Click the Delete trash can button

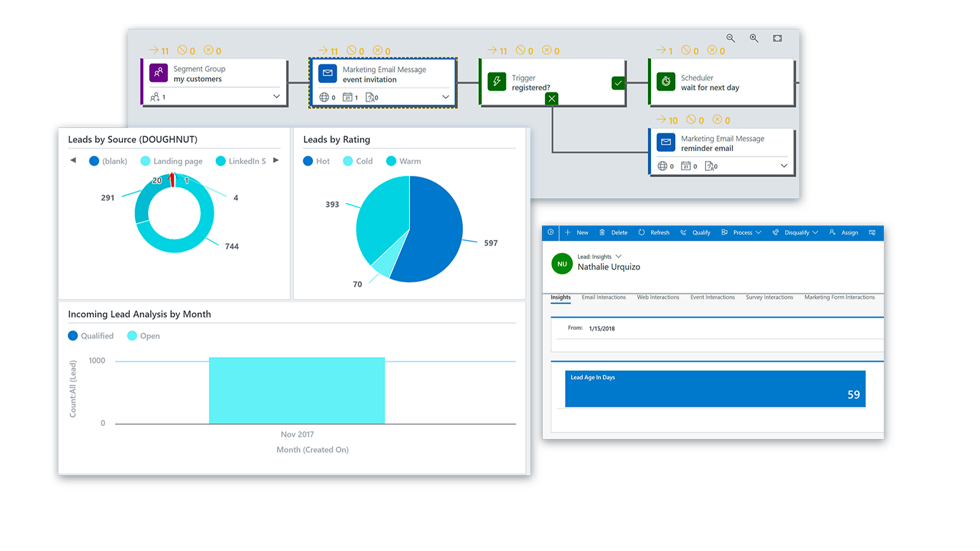(x=613, y=233)
